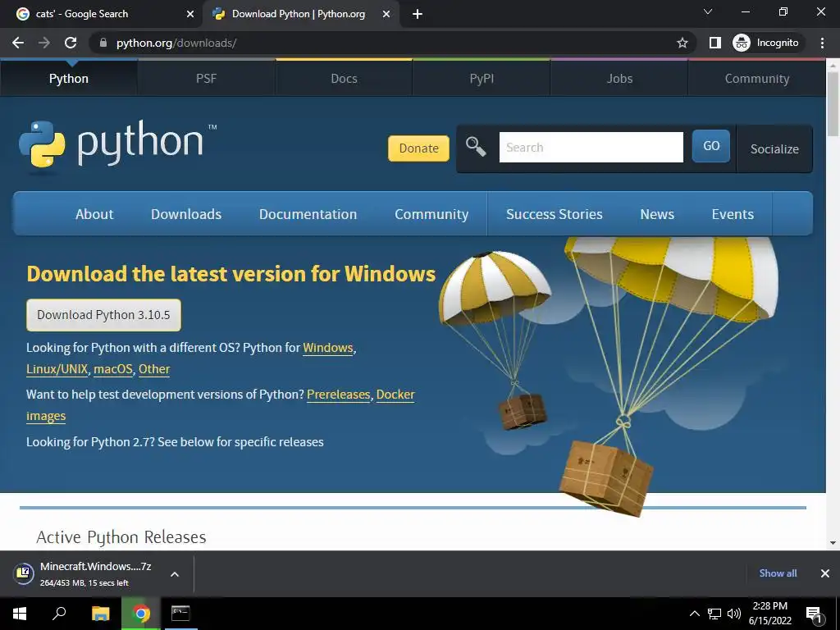Open Windows taskbar search
This screenshot has height=630, width=840.
point(59,614)
